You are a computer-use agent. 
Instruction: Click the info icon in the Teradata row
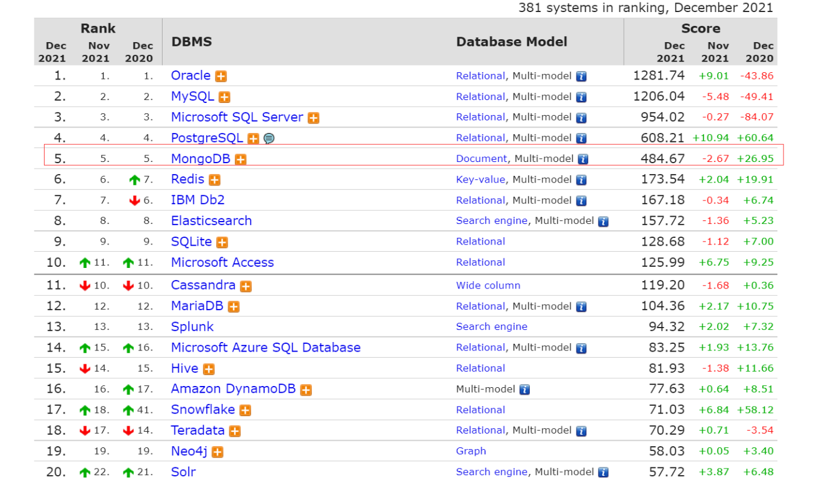[x=581, y=431]
